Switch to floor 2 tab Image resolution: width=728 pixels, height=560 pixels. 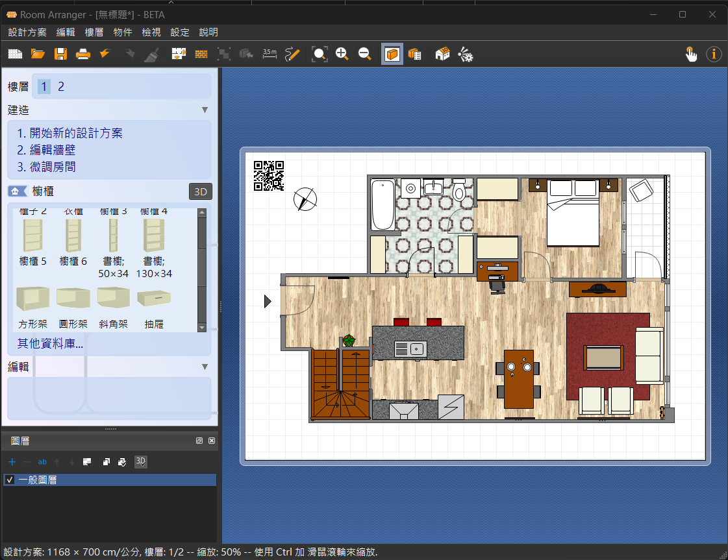tap(61, 86)
